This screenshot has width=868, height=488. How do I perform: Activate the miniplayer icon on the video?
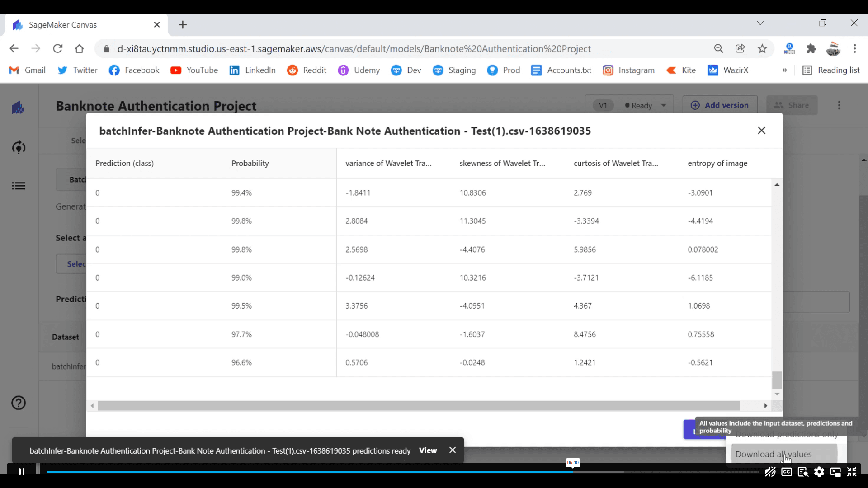click(836, 472)
